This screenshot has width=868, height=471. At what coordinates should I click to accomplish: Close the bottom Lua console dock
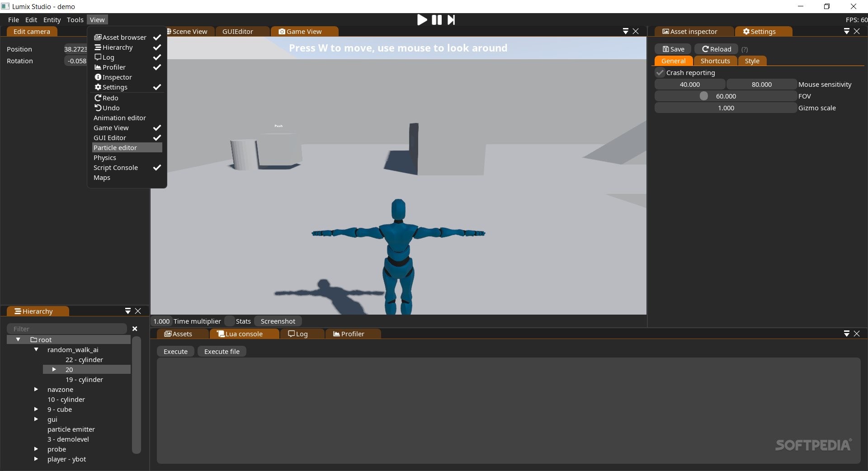click(x=857, y=334)
